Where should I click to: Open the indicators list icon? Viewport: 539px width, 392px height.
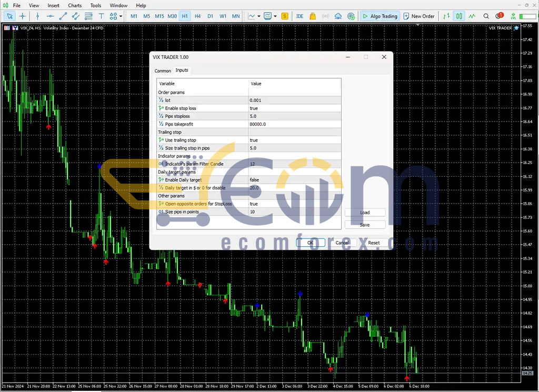tap(252, 16)
